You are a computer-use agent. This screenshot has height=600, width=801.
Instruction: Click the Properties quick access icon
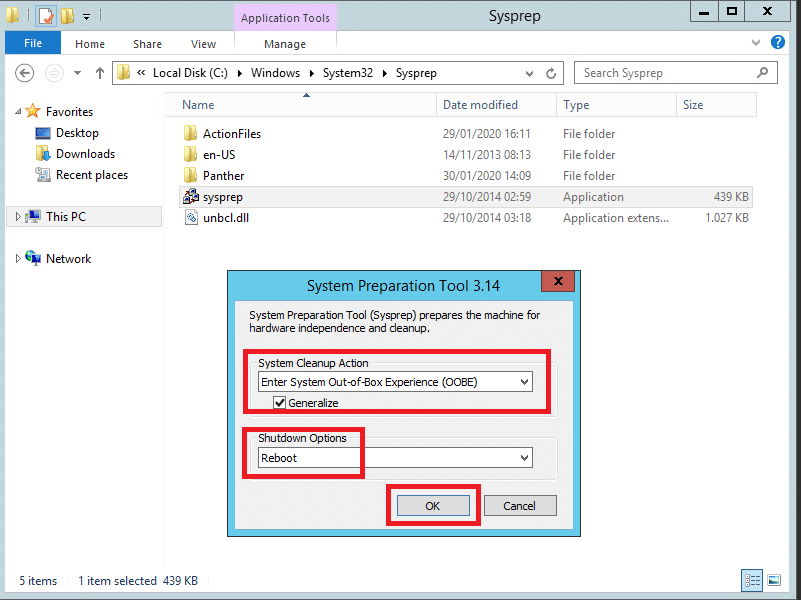pos(46,16)
